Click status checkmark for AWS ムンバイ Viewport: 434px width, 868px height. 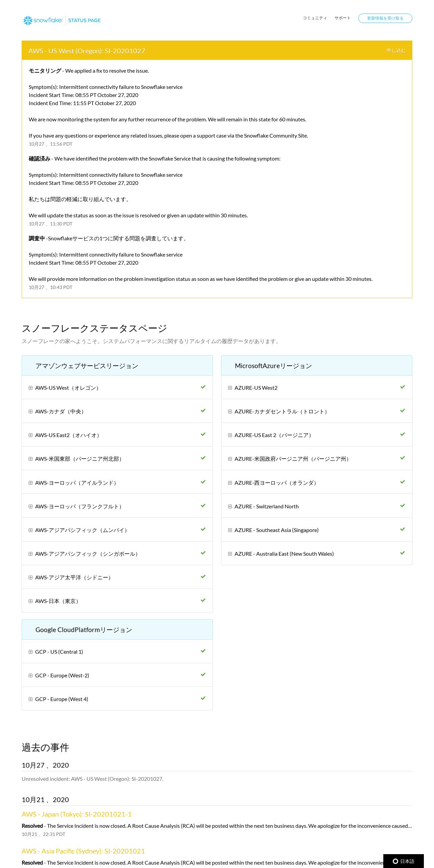[203, 529]
